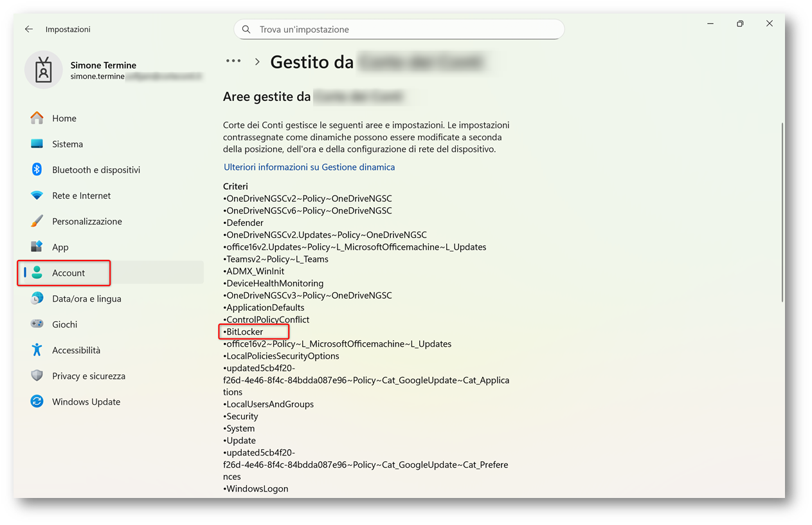The width and height of the screenshot is (812, 525).
Task: Maximize the Impostazioni window
Action: click(740, 24)
